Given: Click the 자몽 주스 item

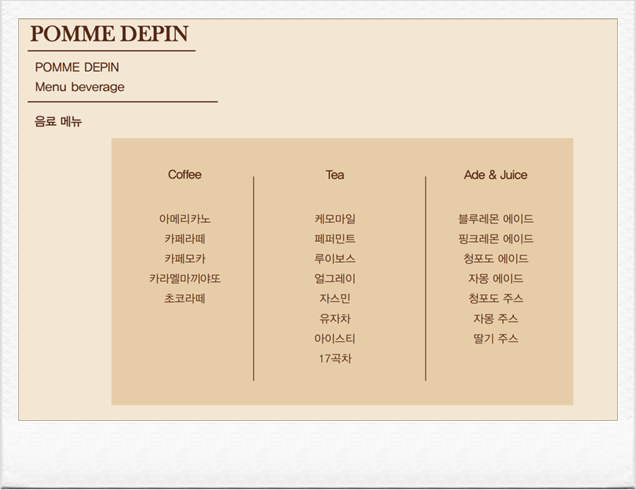Looking at the screenshot, I should (x=496, y=318).
